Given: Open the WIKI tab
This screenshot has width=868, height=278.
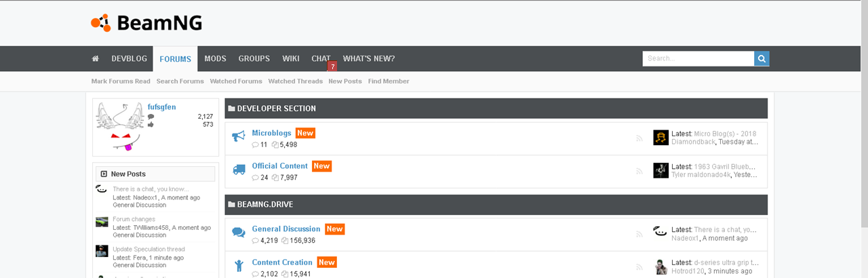Looking at the screenshot, I should (291, 59).
